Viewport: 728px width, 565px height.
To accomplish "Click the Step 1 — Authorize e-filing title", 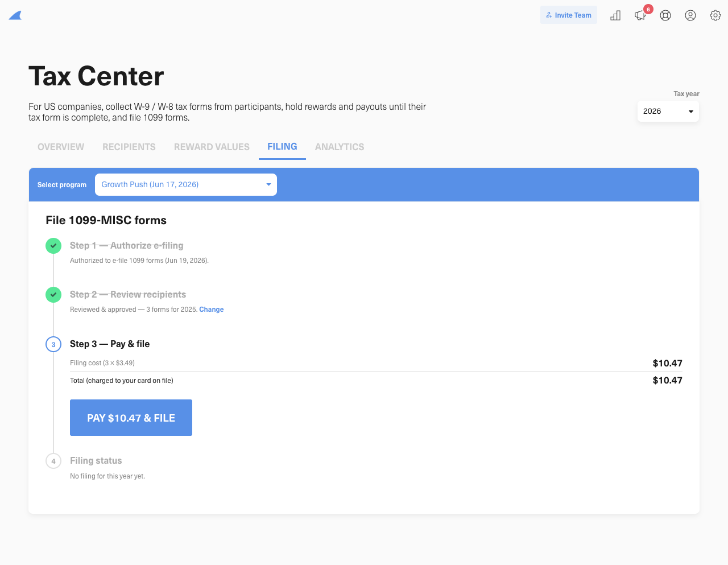I will point(127,245).
